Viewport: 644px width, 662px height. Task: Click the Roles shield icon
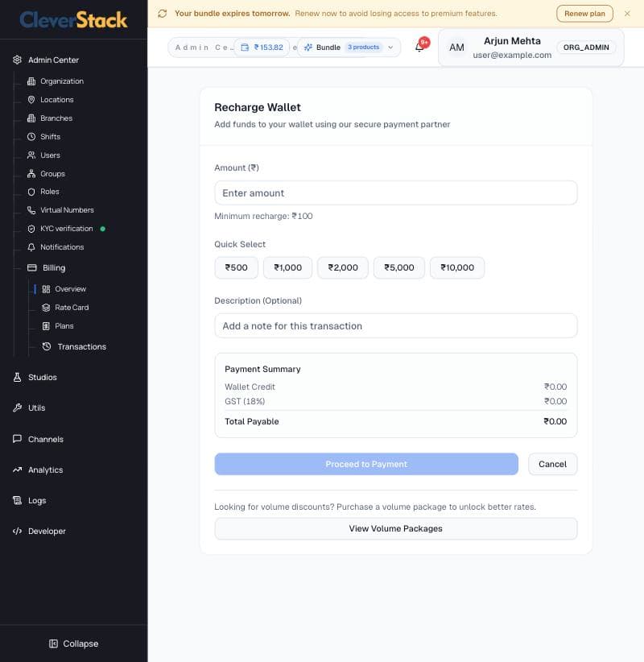pyautogui.click(x=31, y=192)
